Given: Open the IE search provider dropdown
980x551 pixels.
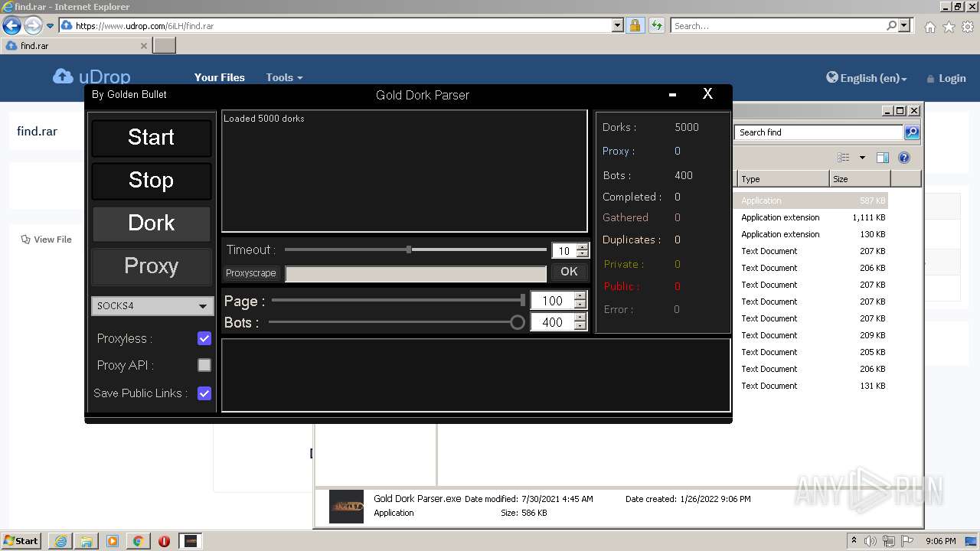Looking at the screenshot, I should (x=904, y=25).
